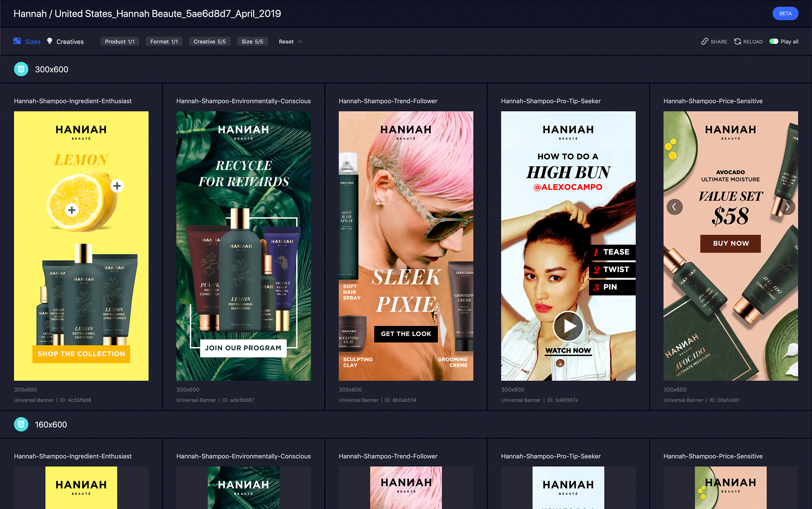Open the Format 1/1 filter
This screenshot has height=509, width=812.
[x=164, y=41]
